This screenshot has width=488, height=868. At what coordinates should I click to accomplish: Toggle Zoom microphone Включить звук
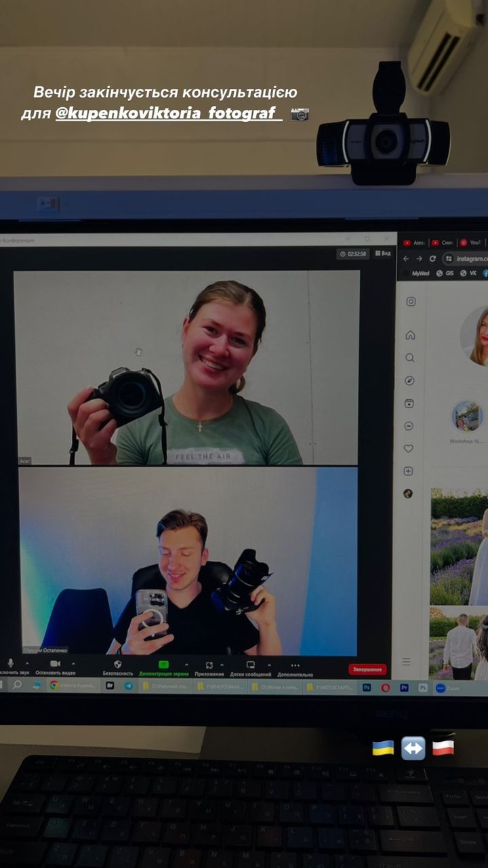(x=10, y=663)
